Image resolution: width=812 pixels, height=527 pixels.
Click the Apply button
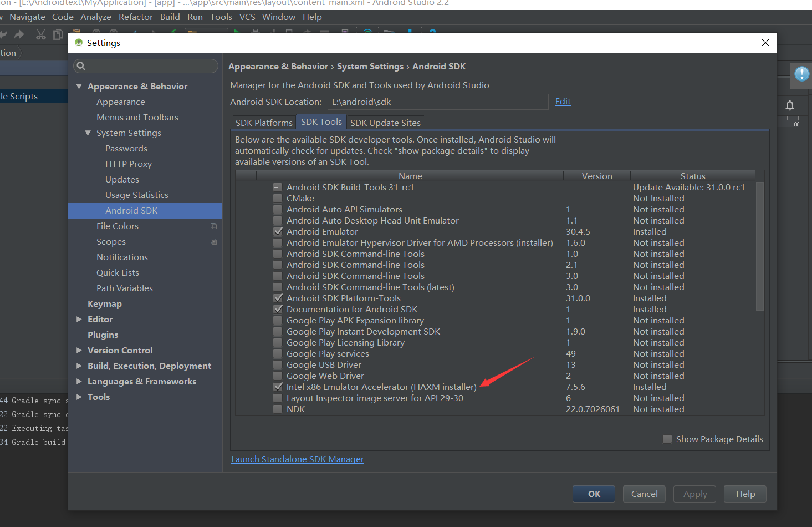(694, 494)
